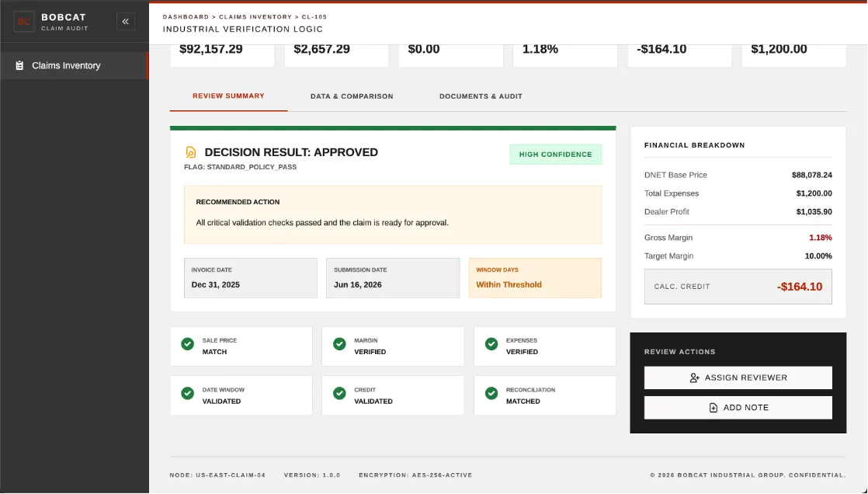Click the Dealer Profit $1,035.90 value
This screenshot has width=868, height=494.
(x=814, y=211)
